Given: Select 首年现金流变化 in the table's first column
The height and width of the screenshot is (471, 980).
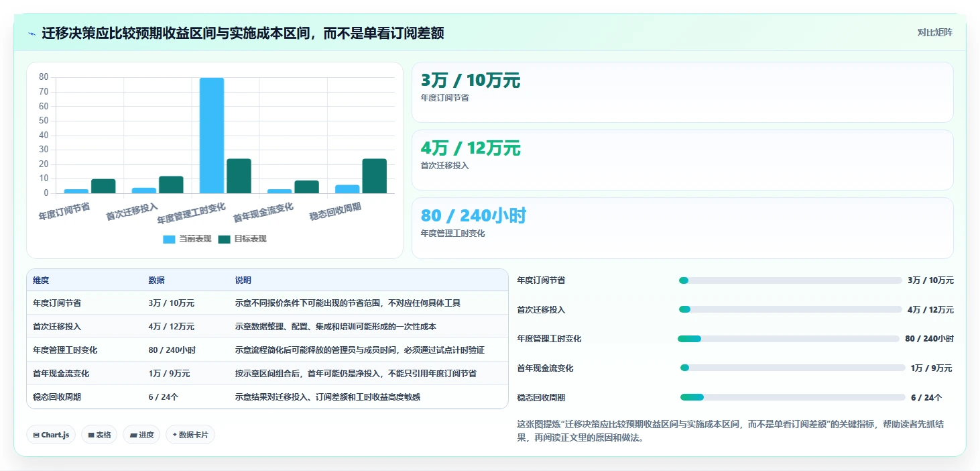Looking at the screenshot, I should click(x=61, y=374).
